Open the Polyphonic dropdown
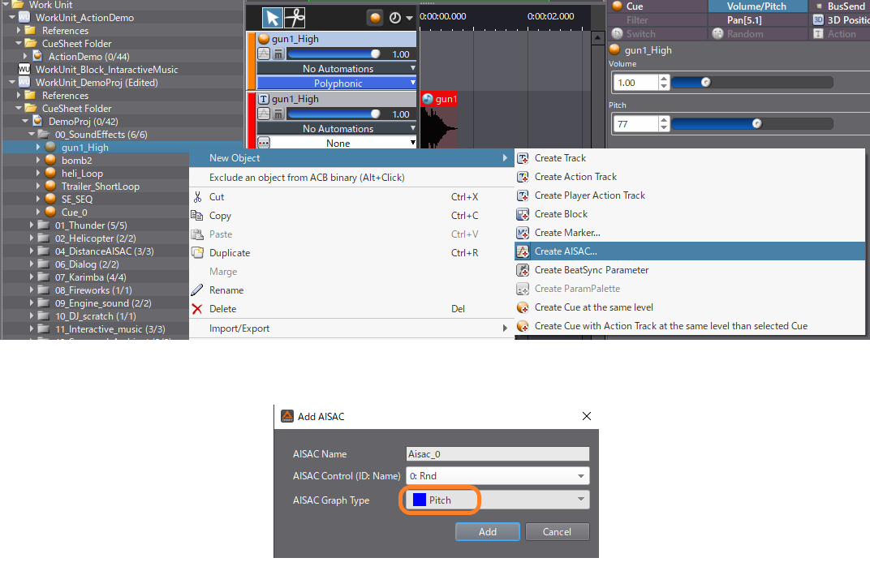This screenshot has width=870, height=588. 337,83
